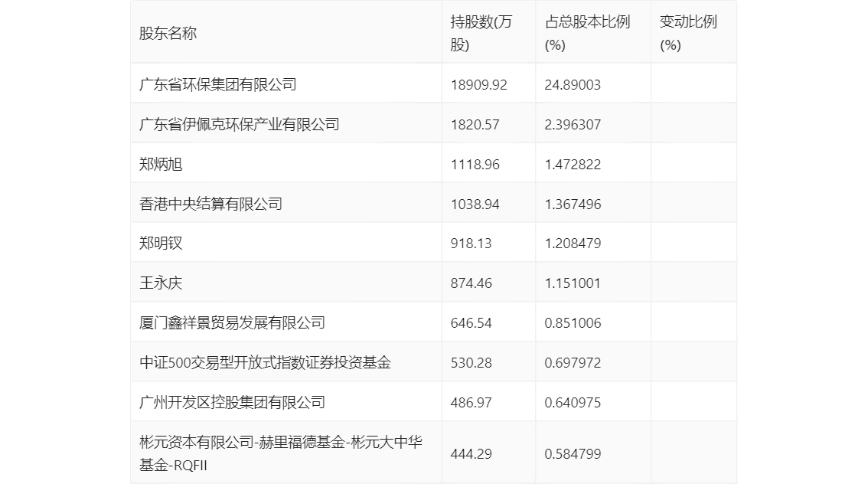The height and width of the screenshot is (484, 868).
Task: Select the value 486.97
Action: (471, 403)
